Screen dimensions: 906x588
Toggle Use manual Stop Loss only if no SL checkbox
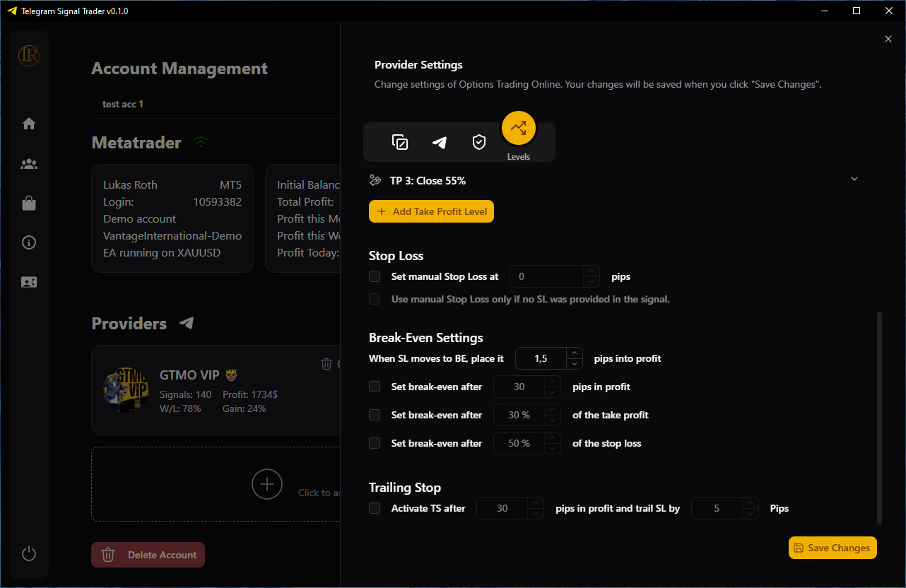375,299
